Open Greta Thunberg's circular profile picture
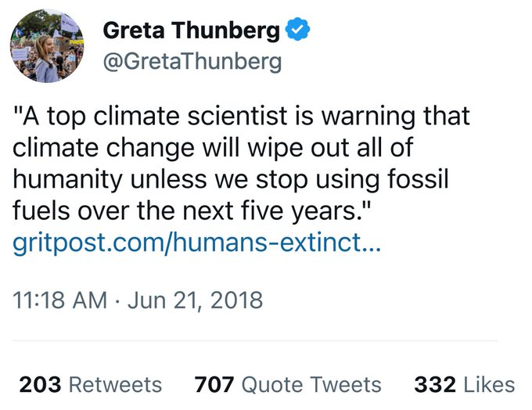This screenshot has height=410, width=532. click(47, 46)
